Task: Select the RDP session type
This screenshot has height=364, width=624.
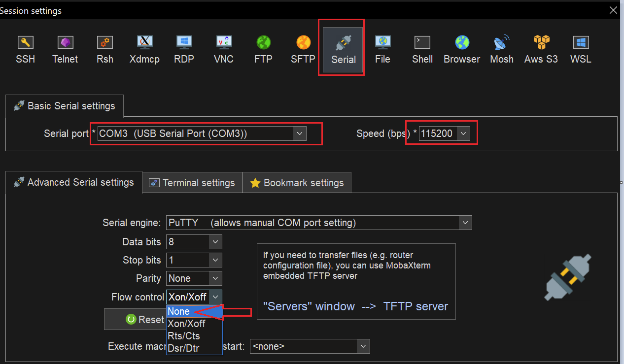Action: point(184,48)
